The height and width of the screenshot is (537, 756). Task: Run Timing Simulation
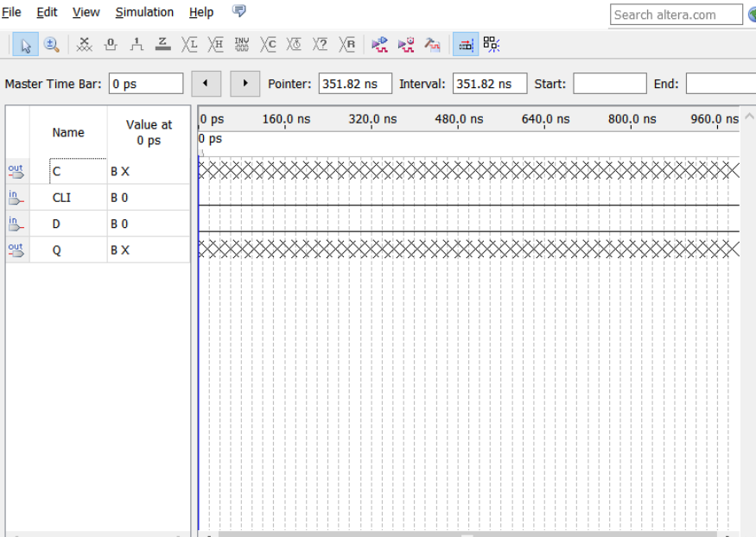tap(406, 45)
